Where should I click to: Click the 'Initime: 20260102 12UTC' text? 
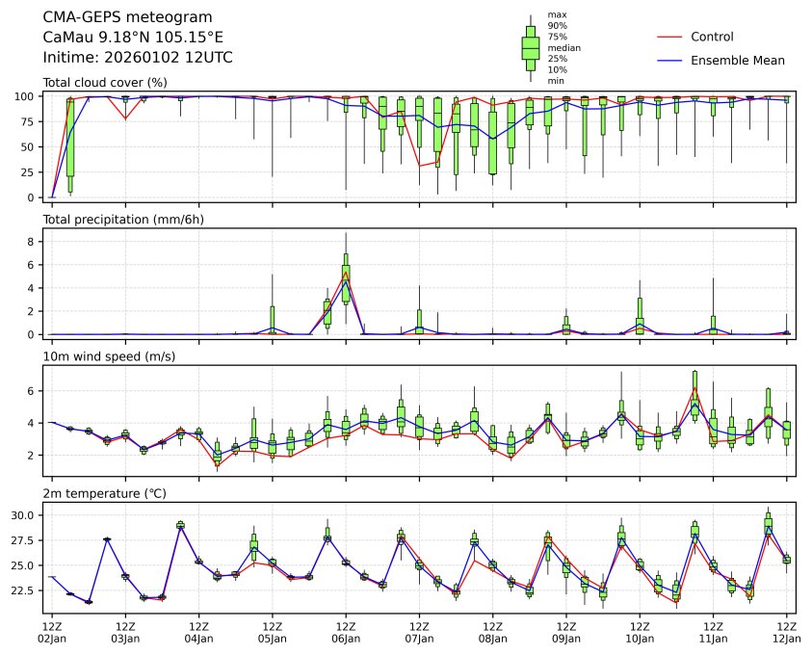(138, 58)
